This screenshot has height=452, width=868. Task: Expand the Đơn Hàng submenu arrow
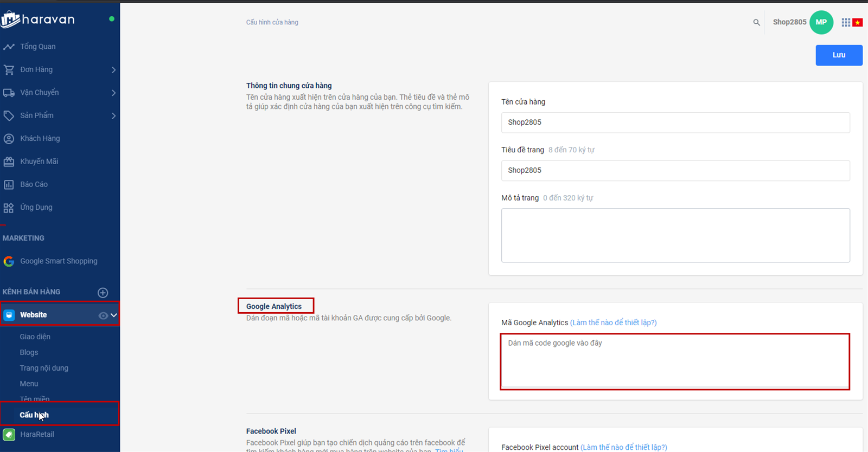coord(113,70)
